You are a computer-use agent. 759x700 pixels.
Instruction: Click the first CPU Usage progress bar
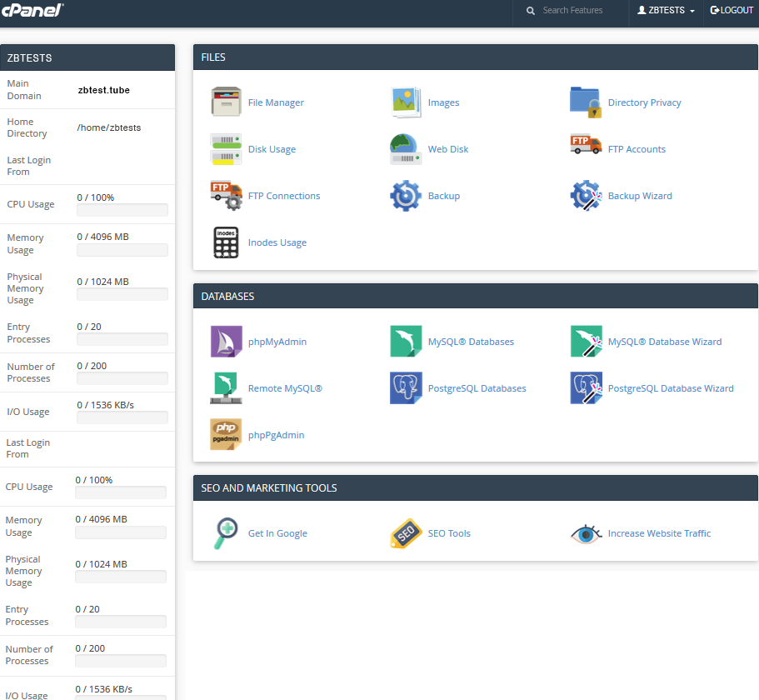click(x=122, y=210)
